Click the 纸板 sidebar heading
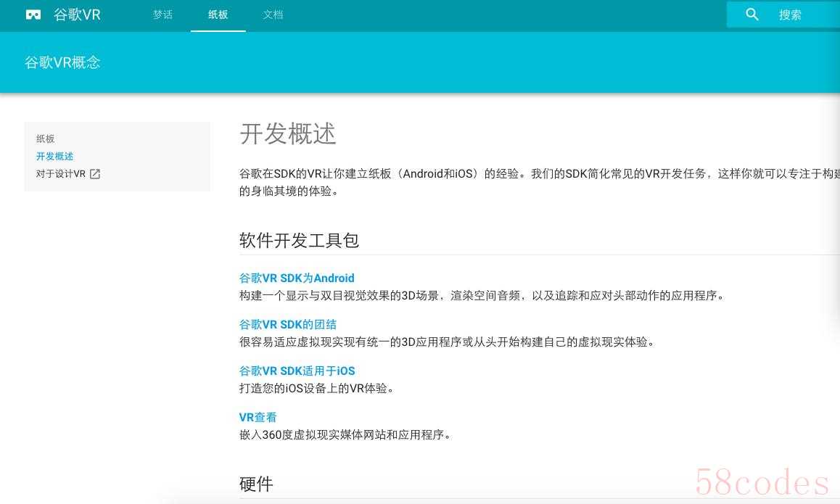The width and height of the screenshot is (840, 504). 46,139
